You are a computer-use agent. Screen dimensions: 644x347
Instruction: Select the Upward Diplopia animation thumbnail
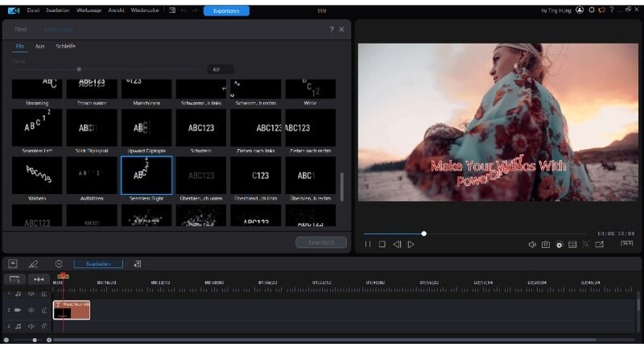pyautogui.click(x=147, y=128)
